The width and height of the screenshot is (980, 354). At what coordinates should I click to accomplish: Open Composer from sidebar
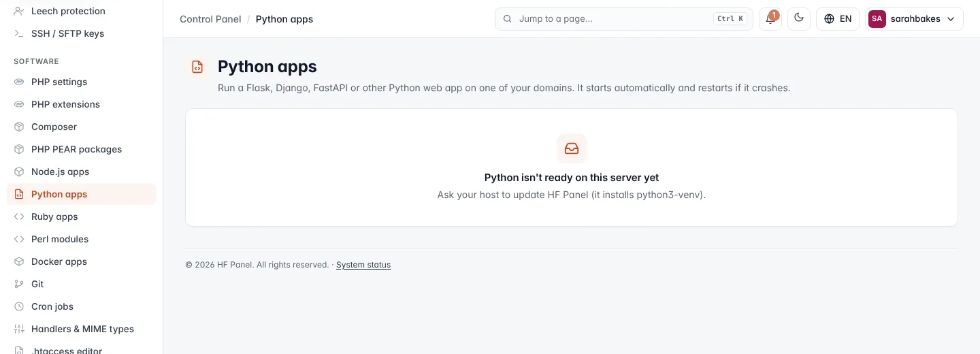[82, 127]
